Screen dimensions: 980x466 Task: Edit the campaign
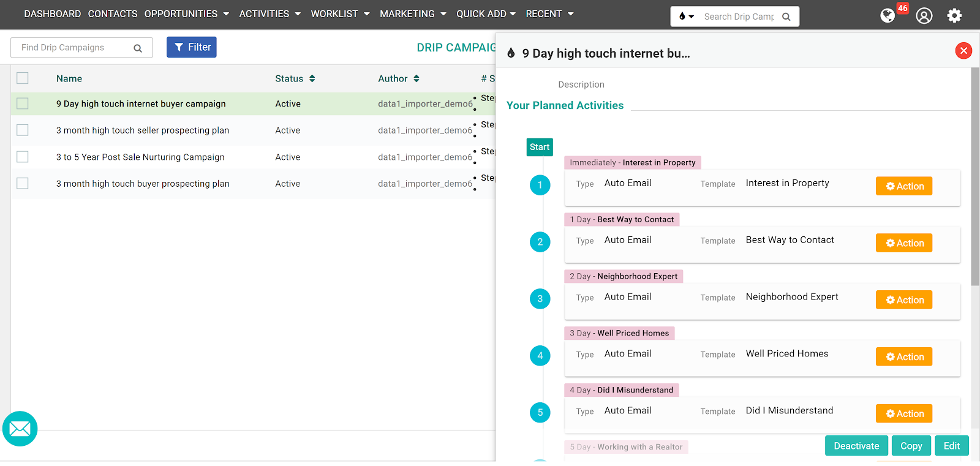click(x=952, y=446)
